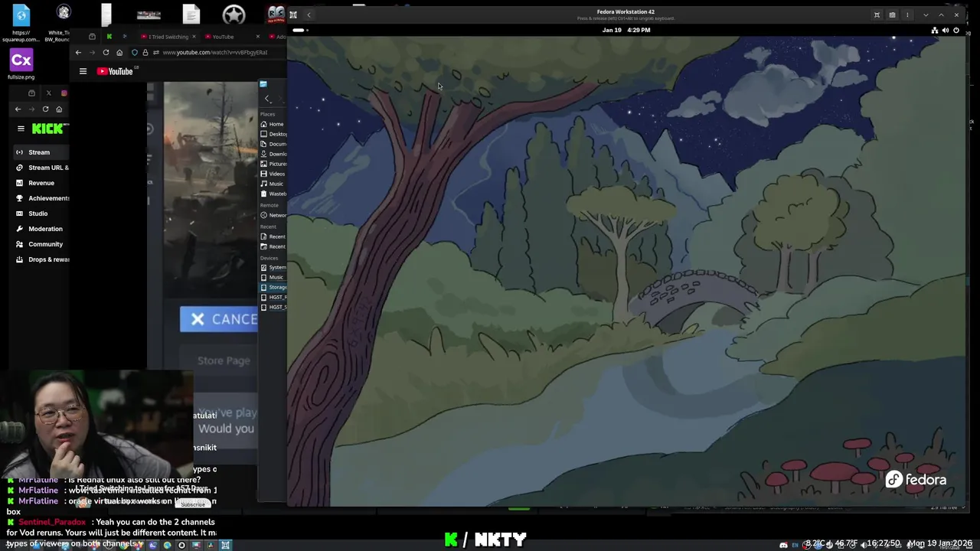Open Documents in the file manager Places

273,144
